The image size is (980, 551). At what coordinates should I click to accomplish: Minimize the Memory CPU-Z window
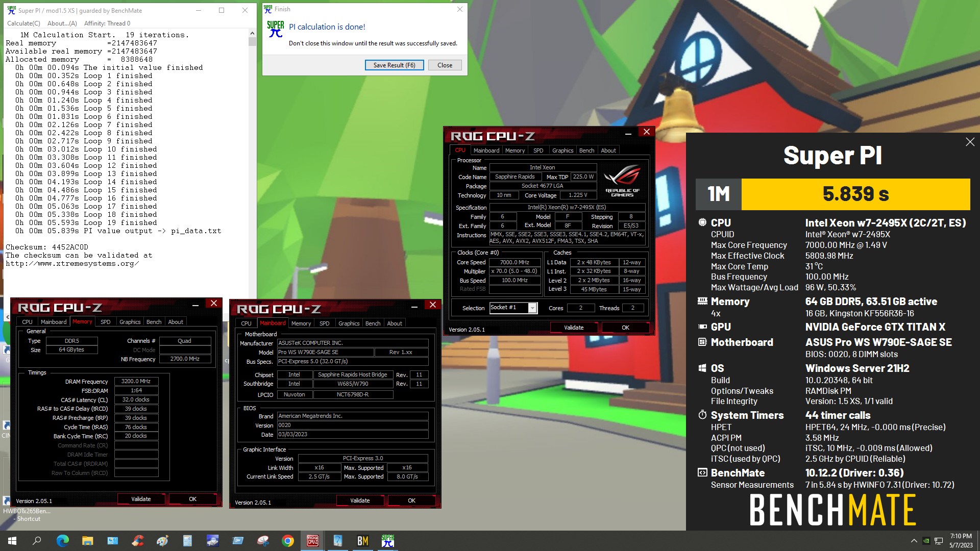click(195, 305)
